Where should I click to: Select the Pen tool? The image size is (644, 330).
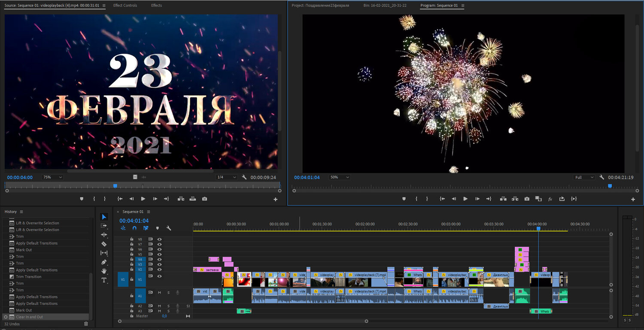[104, 262]
